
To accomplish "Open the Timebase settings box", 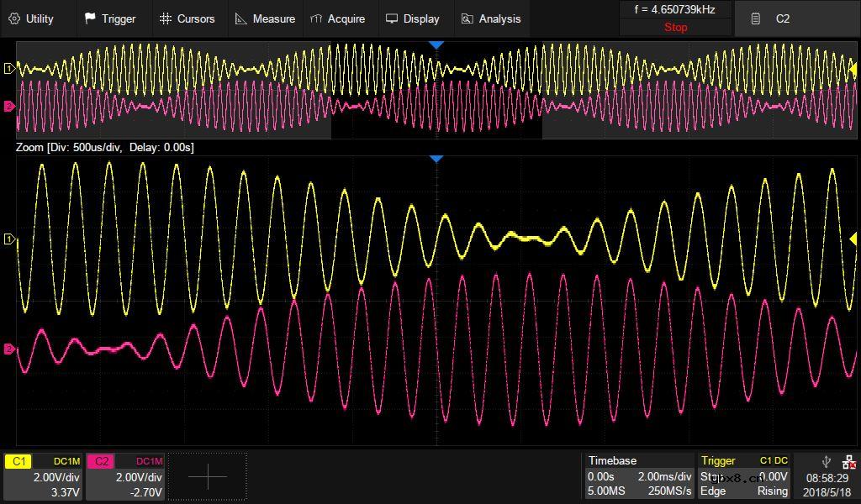I will (x=639, y=476).
